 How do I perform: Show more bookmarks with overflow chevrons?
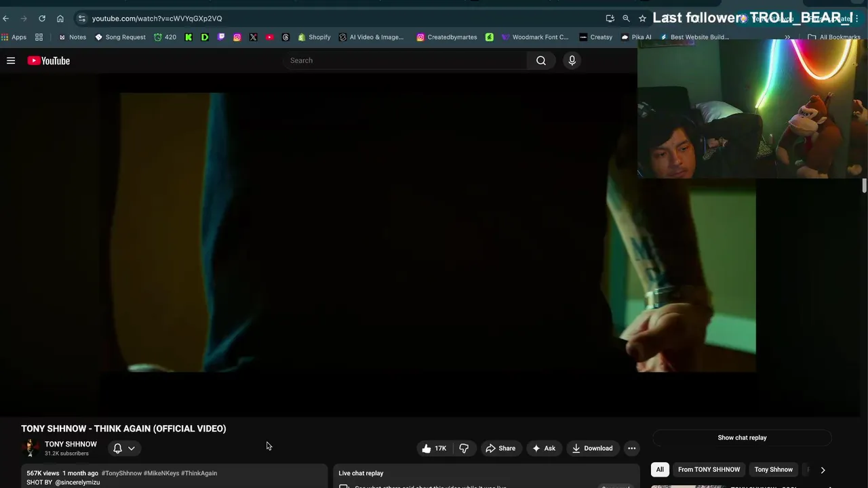point(787,37)
